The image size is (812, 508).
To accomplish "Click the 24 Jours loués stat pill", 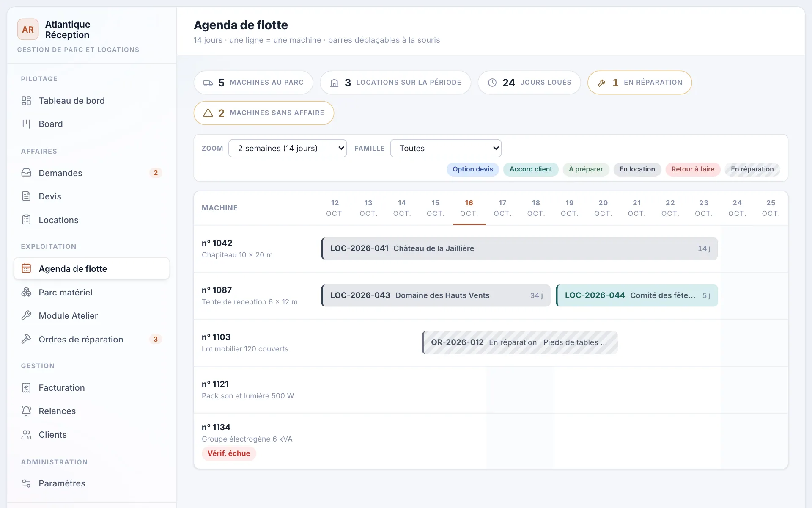I will click(529, 83).
